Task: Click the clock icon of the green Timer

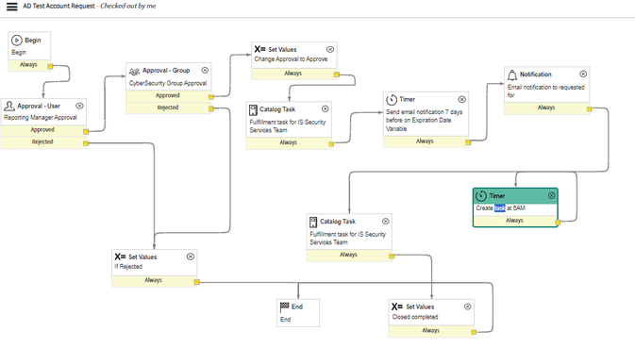Action: click(480, 196)
